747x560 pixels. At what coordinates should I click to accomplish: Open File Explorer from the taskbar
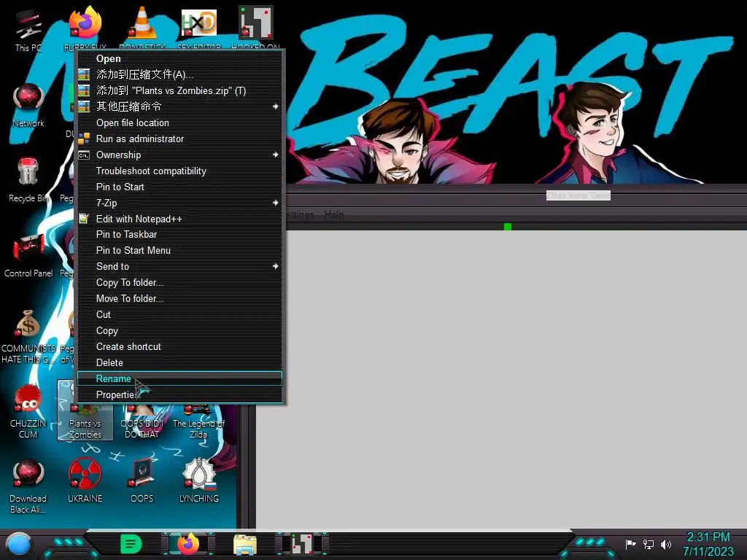[x=245, y=545]
